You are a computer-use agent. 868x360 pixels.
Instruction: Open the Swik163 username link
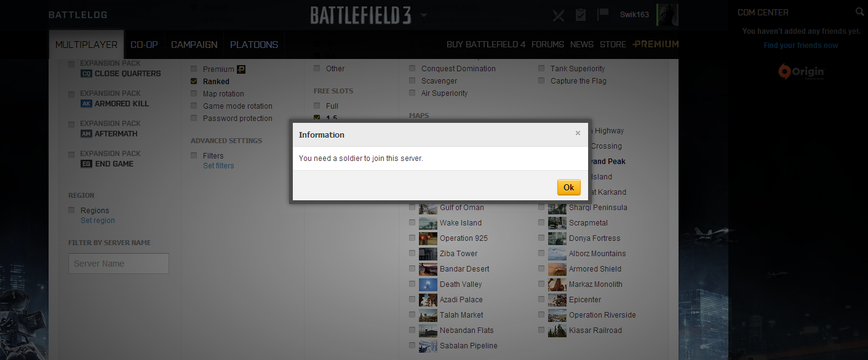[x=634, y=15]
